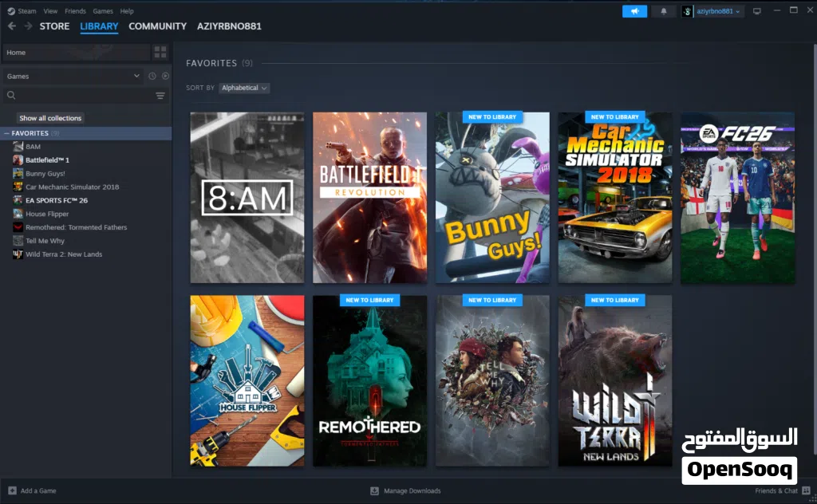The width and height of the screenshot is (817, 504).
Task: Select Wild Terra 2: New Lands sidebar entry
Action: (64, 254)
